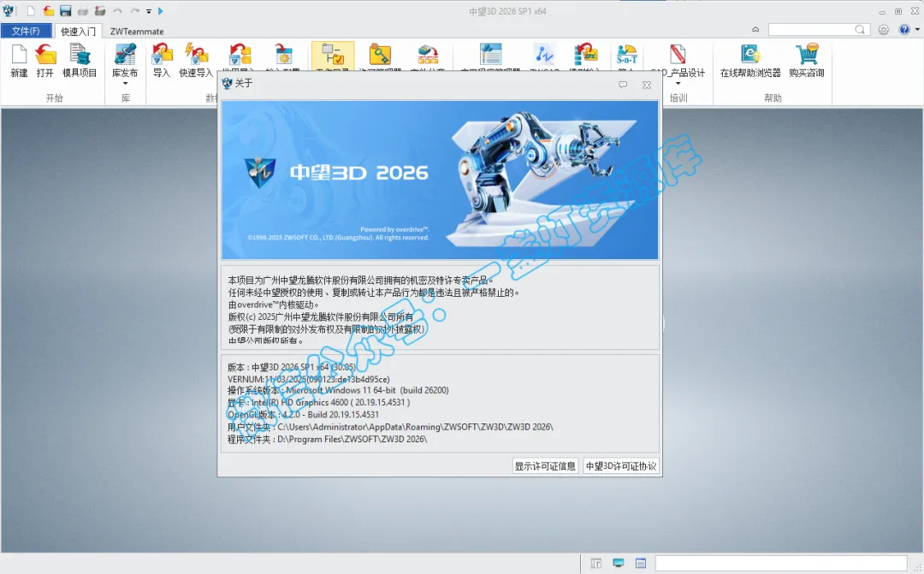Click the 操作系统版本 Windows 11 64-bit line
The image size is (924, 574).
tap(338, 390)
